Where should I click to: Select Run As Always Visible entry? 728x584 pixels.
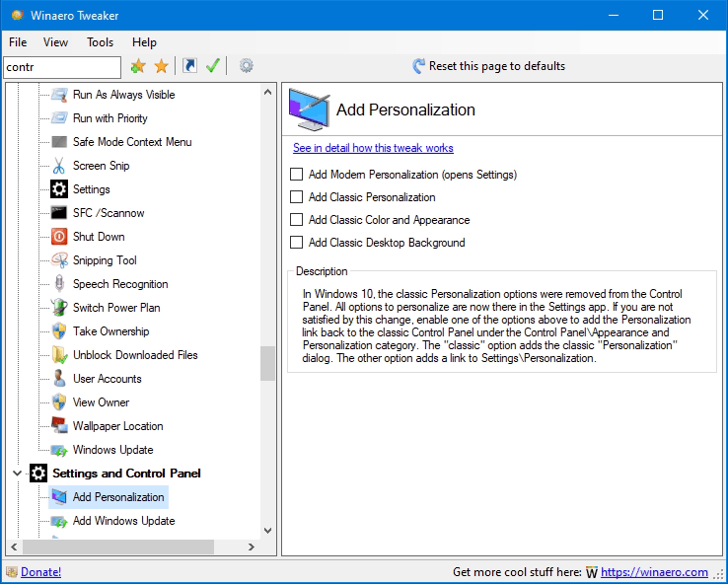pyautogui.click(x=124, y=95)
